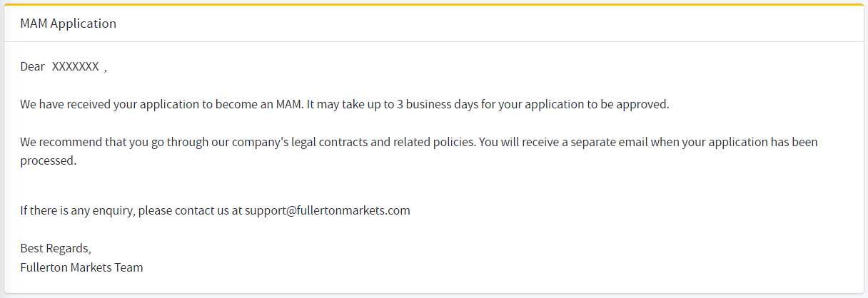Screen dimensions: 868x298
Task: Click the word "processed." on its own line
Action: click(x=48, y=160)
